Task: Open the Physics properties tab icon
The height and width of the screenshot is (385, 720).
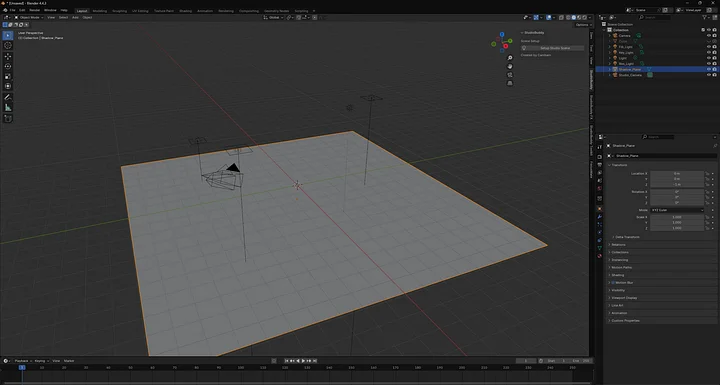Action: 599,232
